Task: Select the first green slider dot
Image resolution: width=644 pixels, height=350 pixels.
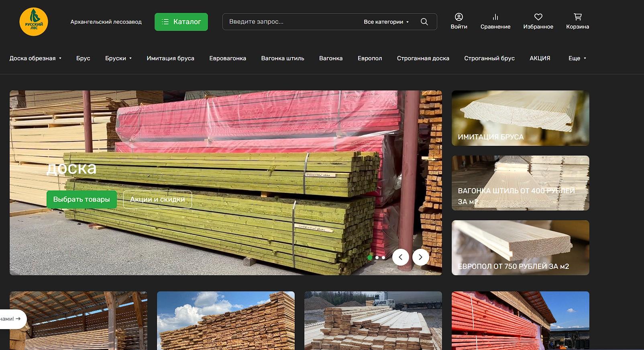Action: tap(370, 258)
